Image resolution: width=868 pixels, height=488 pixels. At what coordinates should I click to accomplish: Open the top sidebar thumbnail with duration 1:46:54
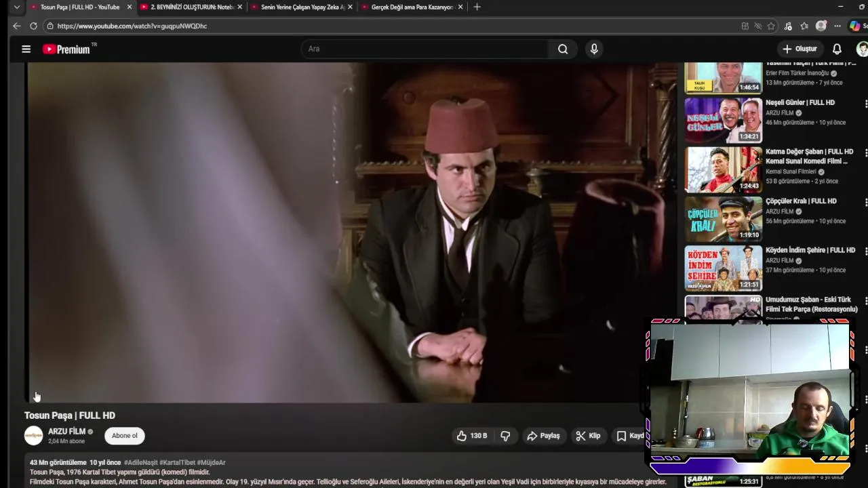point(723,77)
